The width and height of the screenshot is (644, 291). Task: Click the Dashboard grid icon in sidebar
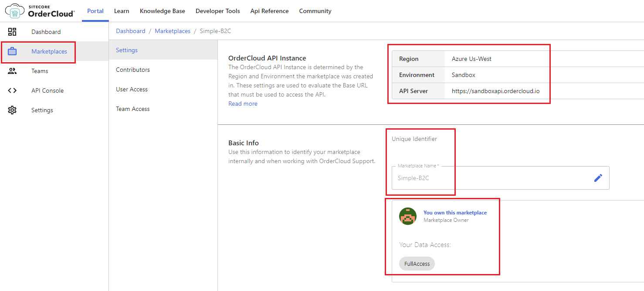(12, 32)
